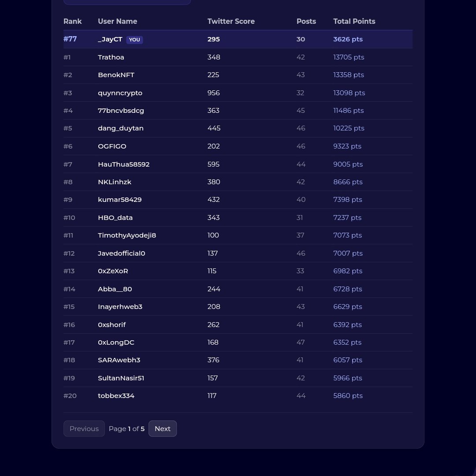Viewport: 476px width, 476px height.
Task: Click the _JayCT user name
Action: pos(110,39)
